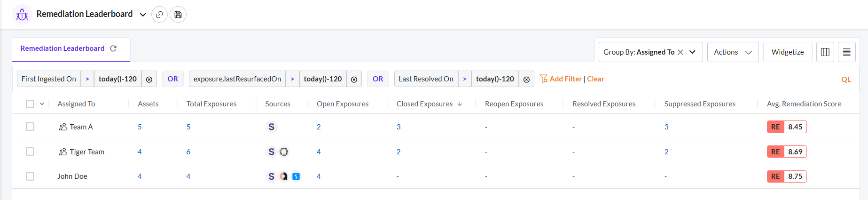
Task: Click the blue lightning source icon for John Doe
Action: point(296,176)
